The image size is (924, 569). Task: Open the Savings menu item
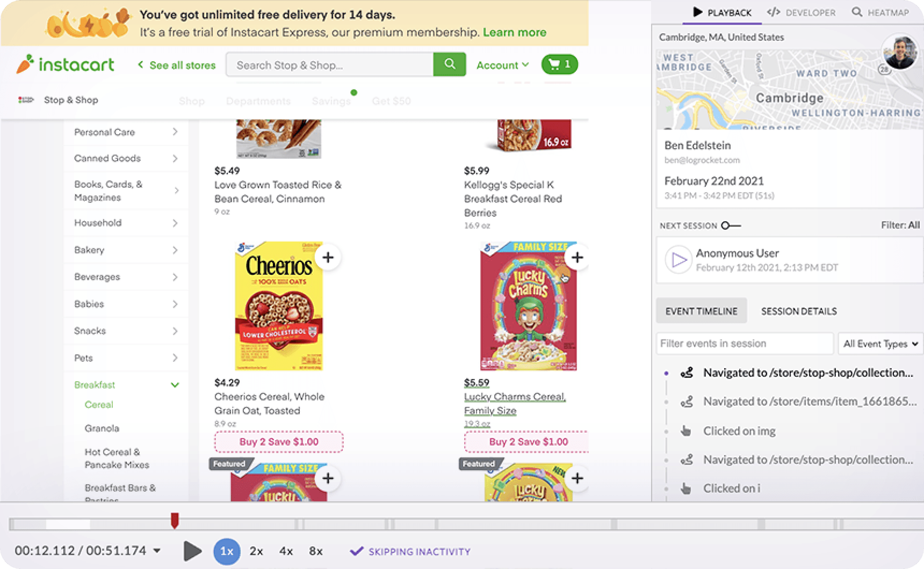[x=331, y=101]
